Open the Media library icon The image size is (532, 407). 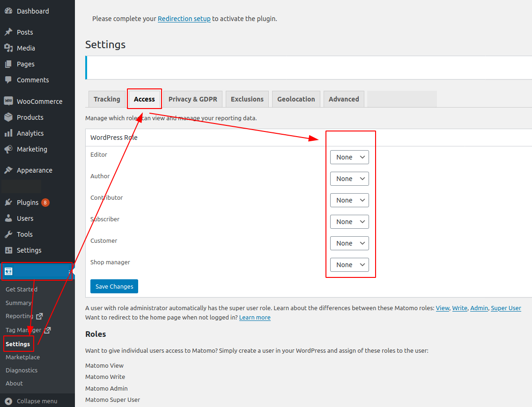[x=10, y=48]
